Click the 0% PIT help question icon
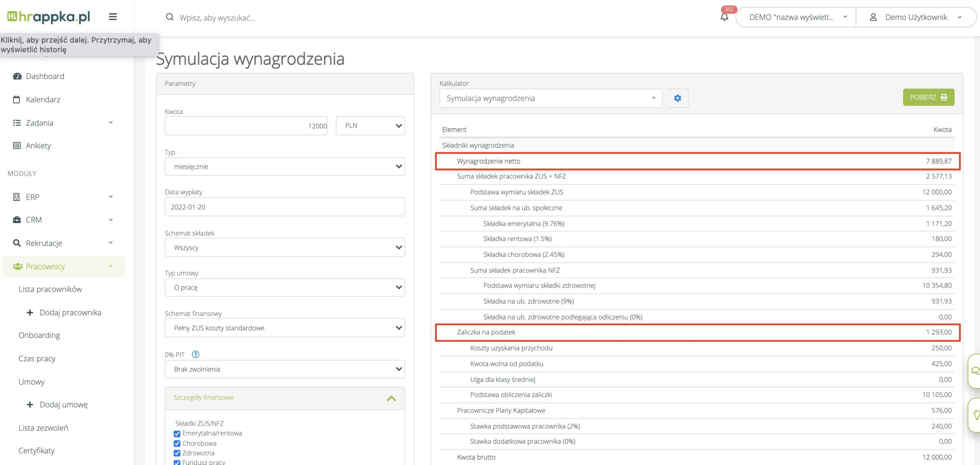 [195, 354]
